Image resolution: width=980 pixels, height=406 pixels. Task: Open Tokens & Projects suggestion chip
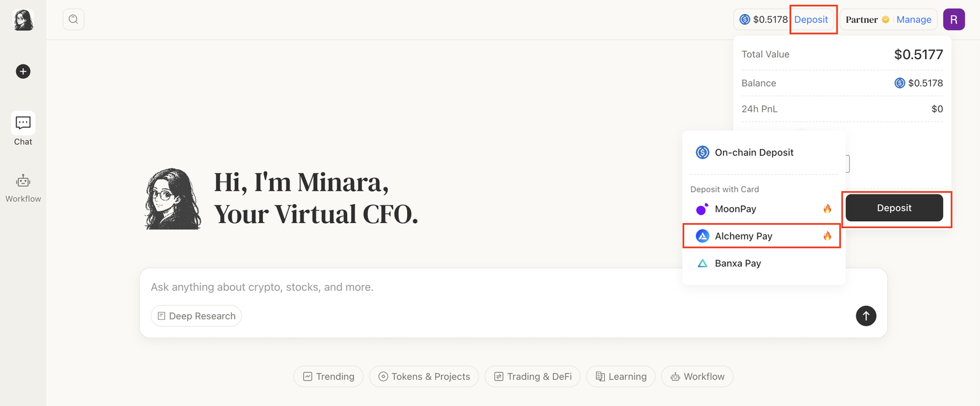[x=424, y=377]
